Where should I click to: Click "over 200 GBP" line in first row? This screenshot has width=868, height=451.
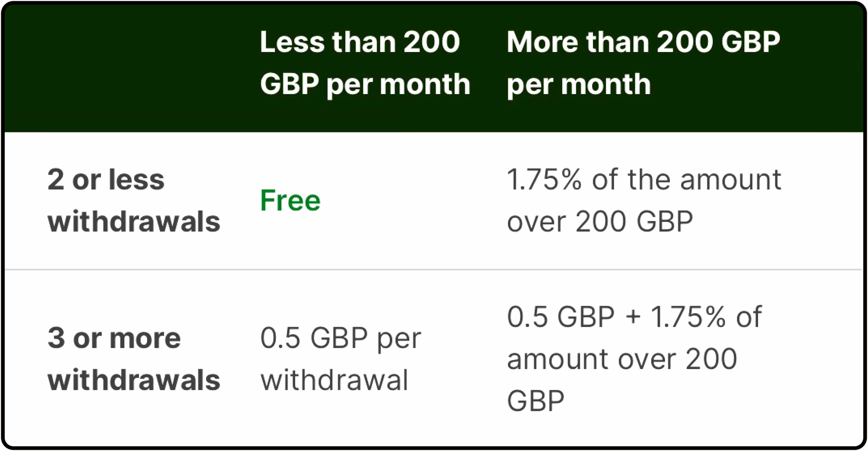click(x=600, y=222)
